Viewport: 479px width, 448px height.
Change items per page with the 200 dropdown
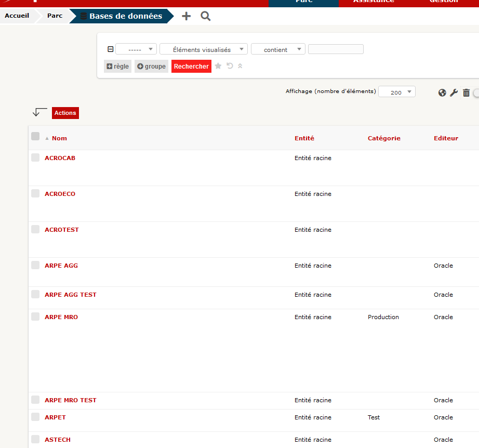(396, 91)
